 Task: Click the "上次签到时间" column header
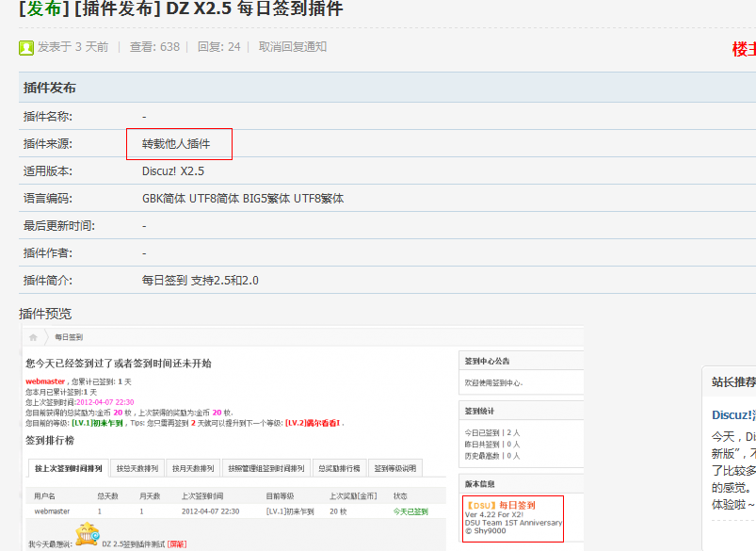(202, 496)
